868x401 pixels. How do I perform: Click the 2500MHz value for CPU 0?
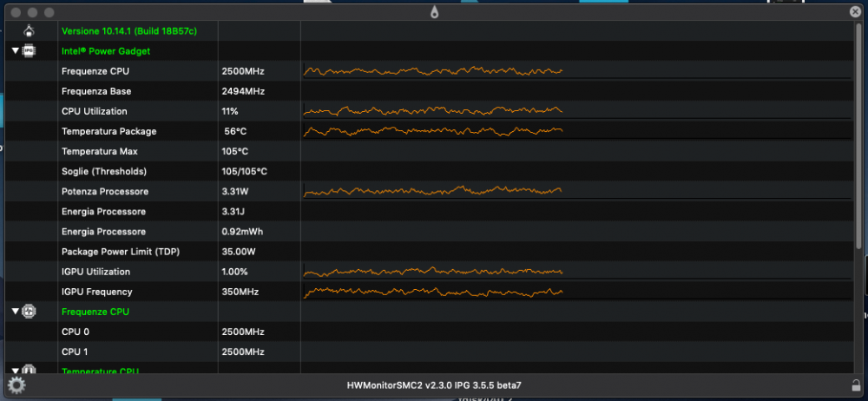(243, 332)
